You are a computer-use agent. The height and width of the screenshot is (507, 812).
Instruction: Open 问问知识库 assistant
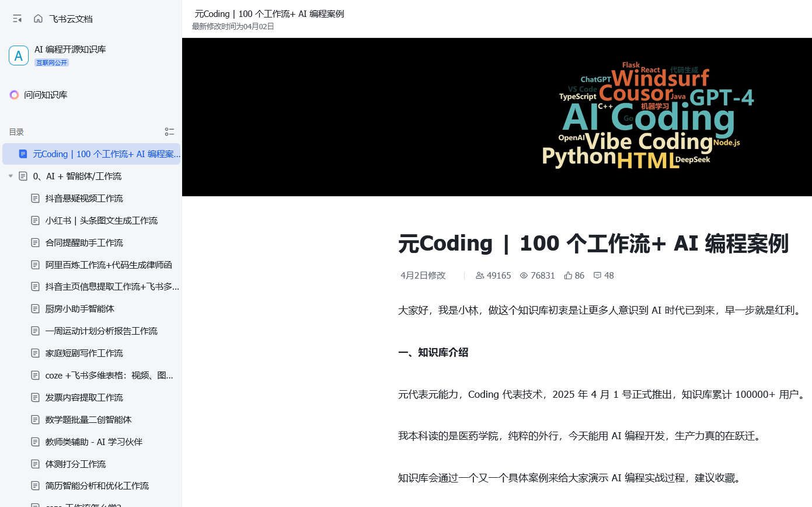click(x=46, y=95)
